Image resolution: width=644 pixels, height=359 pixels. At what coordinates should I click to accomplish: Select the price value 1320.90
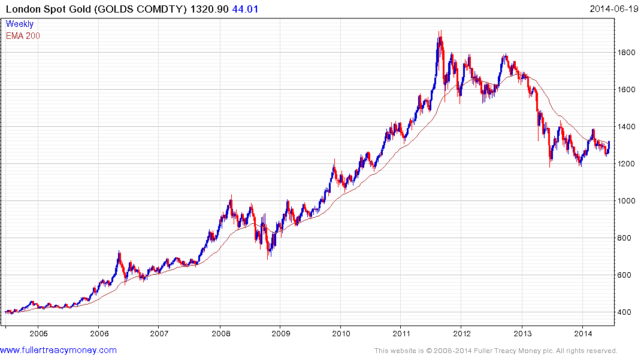click(x=210, y=9)
